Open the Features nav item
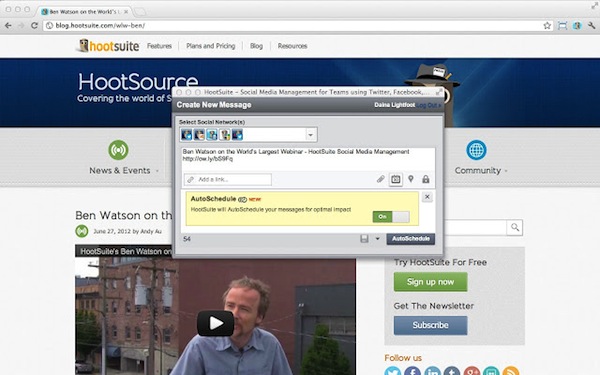Image resolution: width=600 pixels, height=375 pixels. (x=159, y=46)
